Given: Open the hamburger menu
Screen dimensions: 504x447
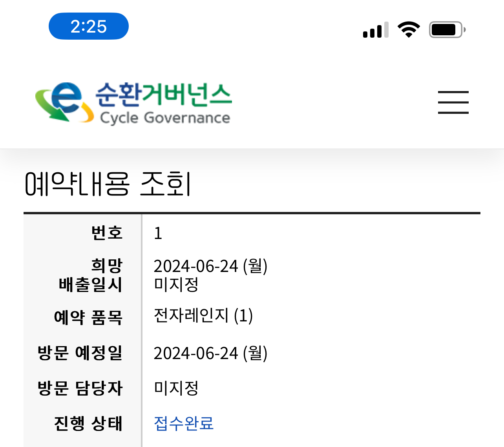Looking at the screenshot, I should point(453,102).
